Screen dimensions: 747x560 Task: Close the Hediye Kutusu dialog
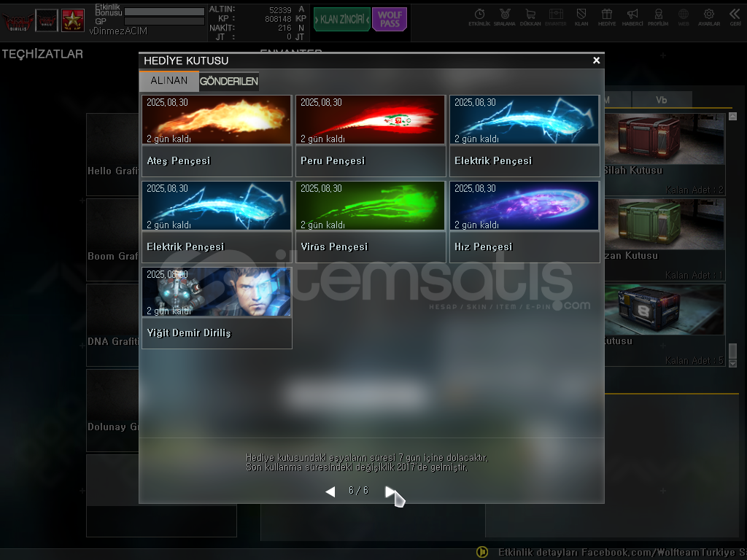(x=596, y=61)
